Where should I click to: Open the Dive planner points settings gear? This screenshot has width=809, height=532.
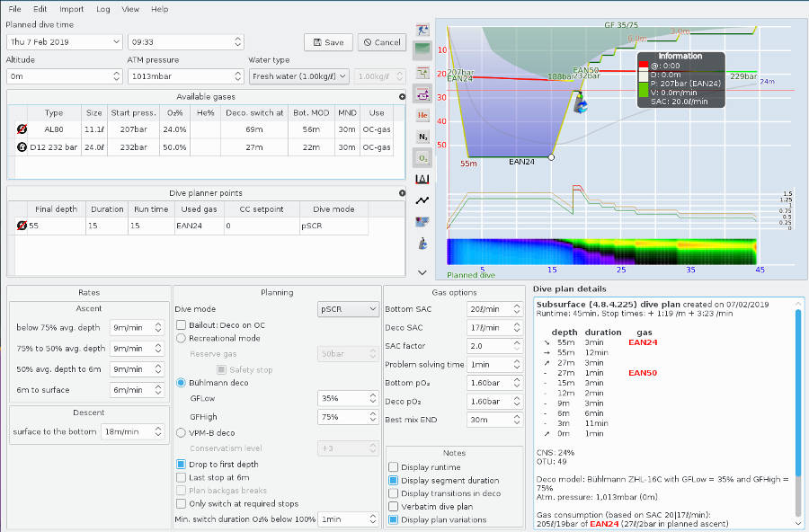402,192
